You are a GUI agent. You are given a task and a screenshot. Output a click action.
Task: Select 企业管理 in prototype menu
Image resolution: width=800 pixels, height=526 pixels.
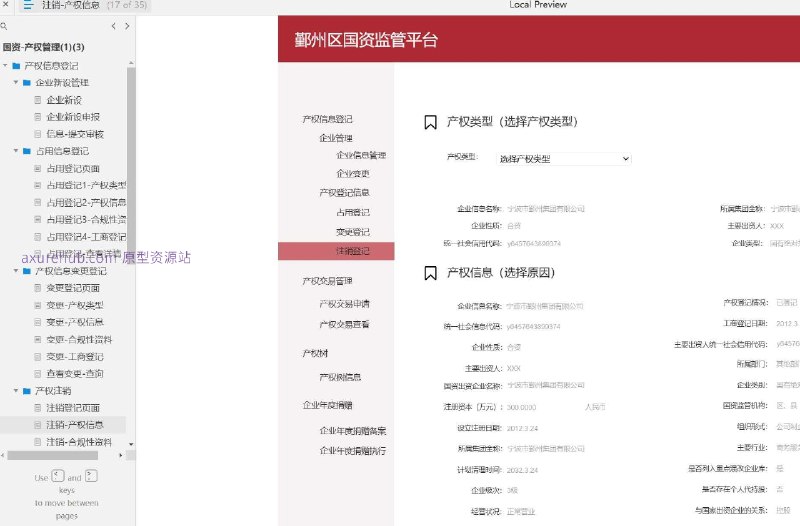tap(336, 138)
